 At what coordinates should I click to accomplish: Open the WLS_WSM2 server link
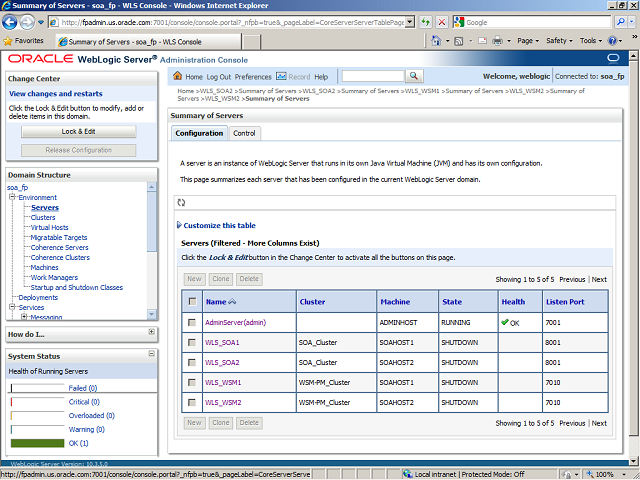tap(223, 402)
